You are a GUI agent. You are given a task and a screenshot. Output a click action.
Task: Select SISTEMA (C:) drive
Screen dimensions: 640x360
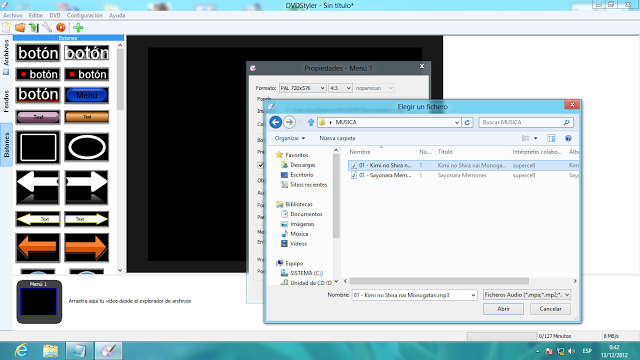pos(306,273)
